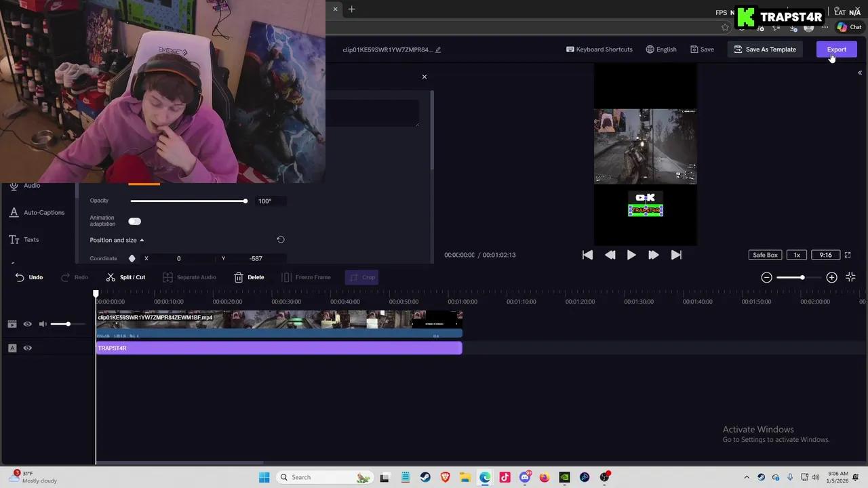Open Brave browser from the taskbar
Image resolution: width=868 pixels, height=488 pixels.
[x=445, y=477]
